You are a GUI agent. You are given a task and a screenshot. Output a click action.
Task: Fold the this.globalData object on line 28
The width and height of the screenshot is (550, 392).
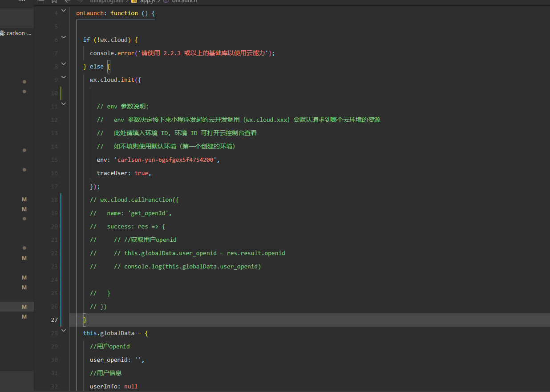(63, 331)
